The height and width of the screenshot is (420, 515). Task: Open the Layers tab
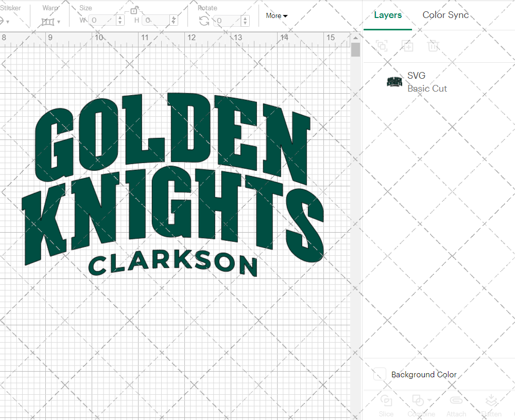click(x=388, y=15)
